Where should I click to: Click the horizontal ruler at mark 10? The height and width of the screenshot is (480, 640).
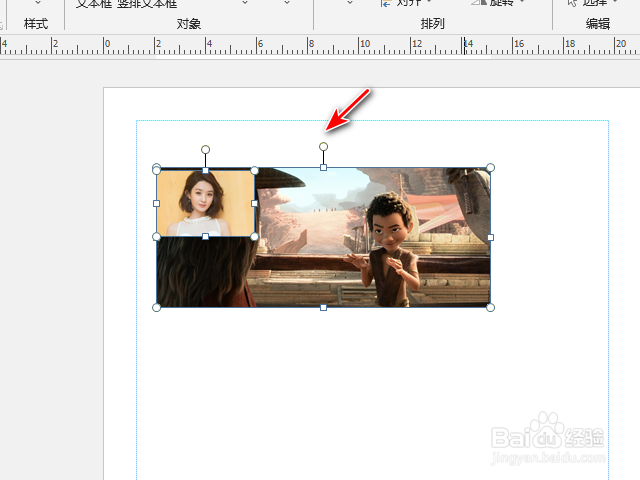click(365, 43)
